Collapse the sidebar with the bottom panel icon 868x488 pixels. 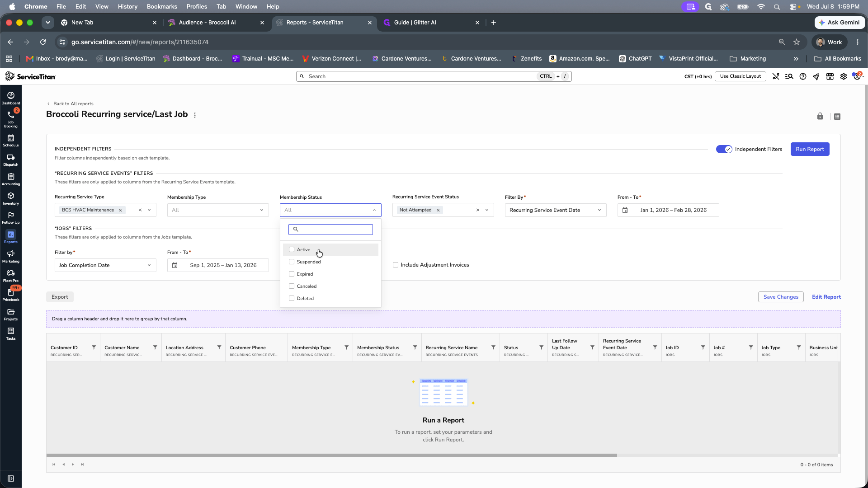pos(11,479)
